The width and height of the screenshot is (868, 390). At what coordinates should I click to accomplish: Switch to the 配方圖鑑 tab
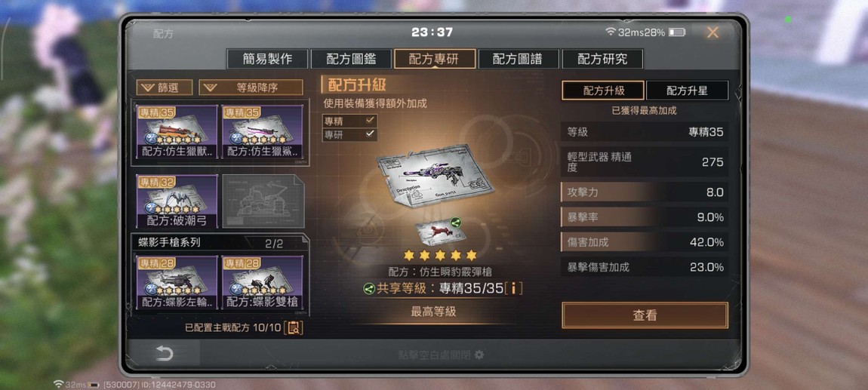click(x=350, y=59)
